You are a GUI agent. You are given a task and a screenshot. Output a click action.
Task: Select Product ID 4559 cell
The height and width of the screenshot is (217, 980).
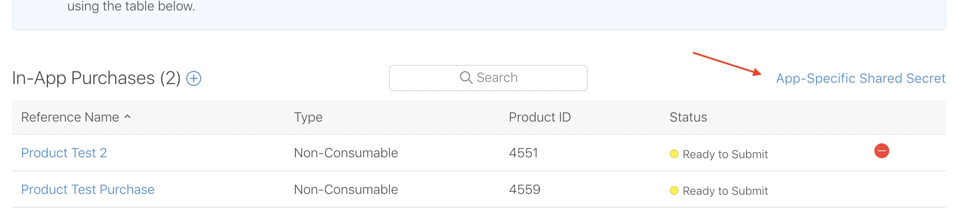pos(524,190)
